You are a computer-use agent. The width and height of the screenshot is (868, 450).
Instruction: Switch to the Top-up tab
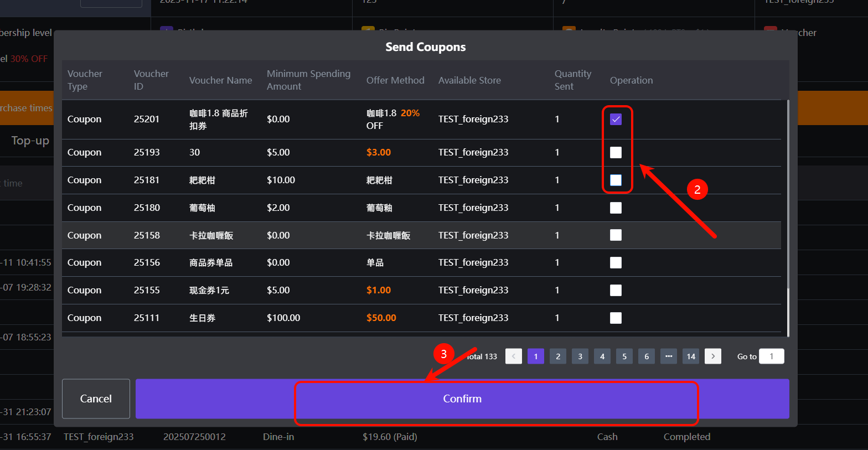point(30,141)
